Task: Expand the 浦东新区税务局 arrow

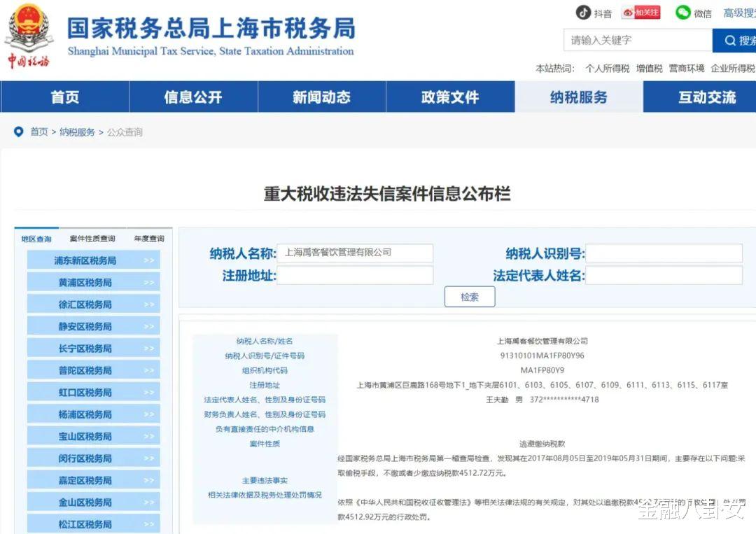Action: click(x=149, y=260)
